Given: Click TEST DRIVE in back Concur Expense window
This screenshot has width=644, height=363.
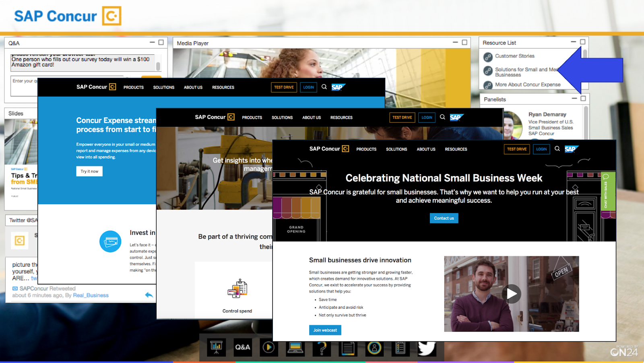Looking at the screenshot, I should tap(284, 87).
